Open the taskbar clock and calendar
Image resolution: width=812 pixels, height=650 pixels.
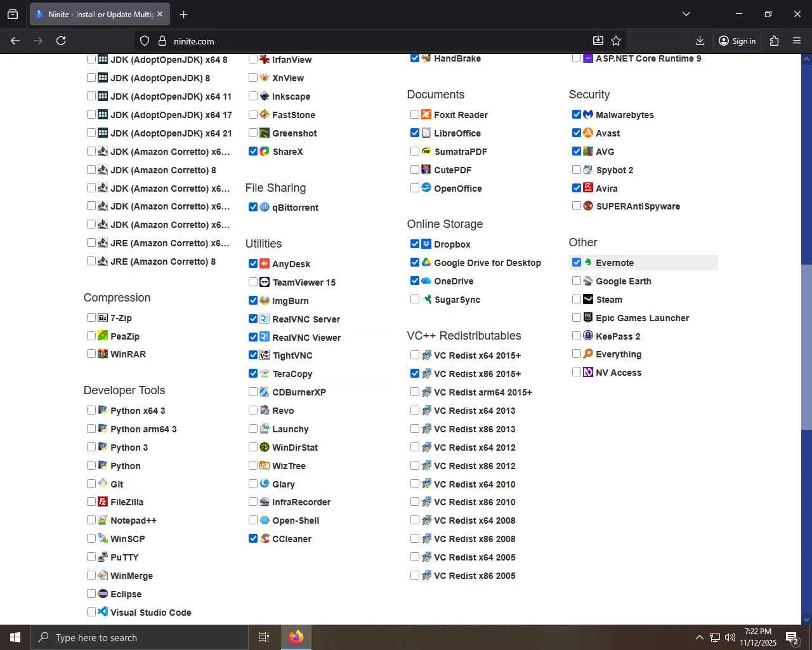(758, 637)
